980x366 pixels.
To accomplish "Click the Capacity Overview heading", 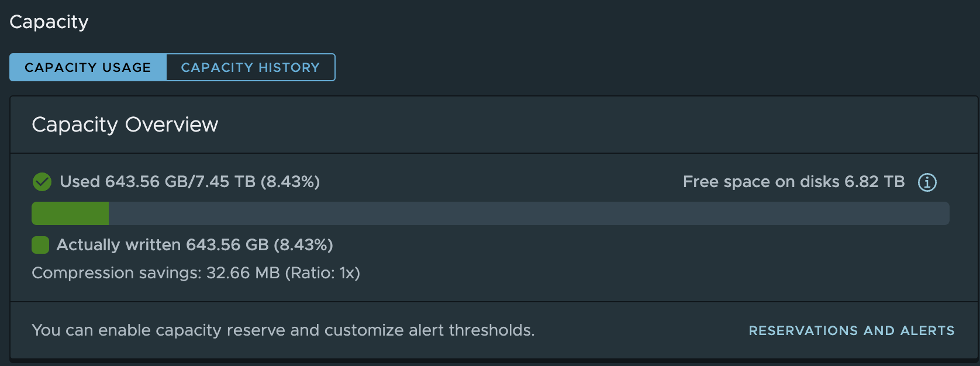I will click(x=125, y=125).
